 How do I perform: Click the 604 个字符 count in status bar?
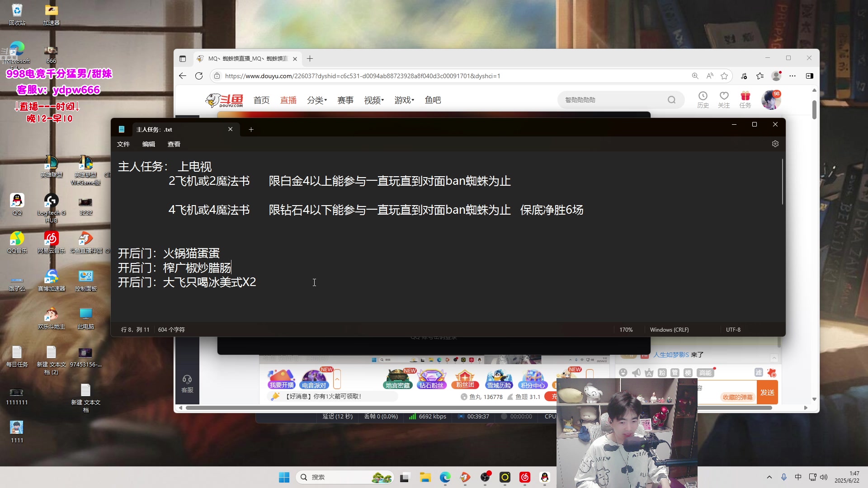point(171,330)
